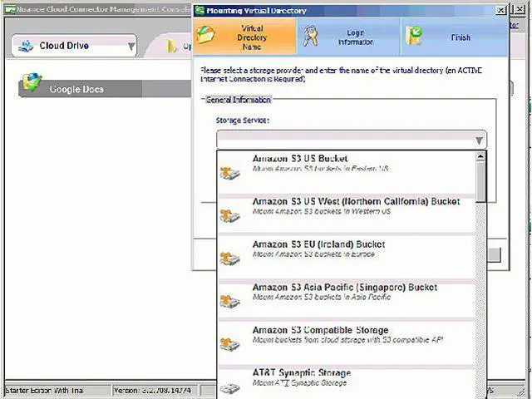Screen dimensions: 532x399
Task: Collapse the Storage Service dropdown arrow
Action: [x=479, y=140]
